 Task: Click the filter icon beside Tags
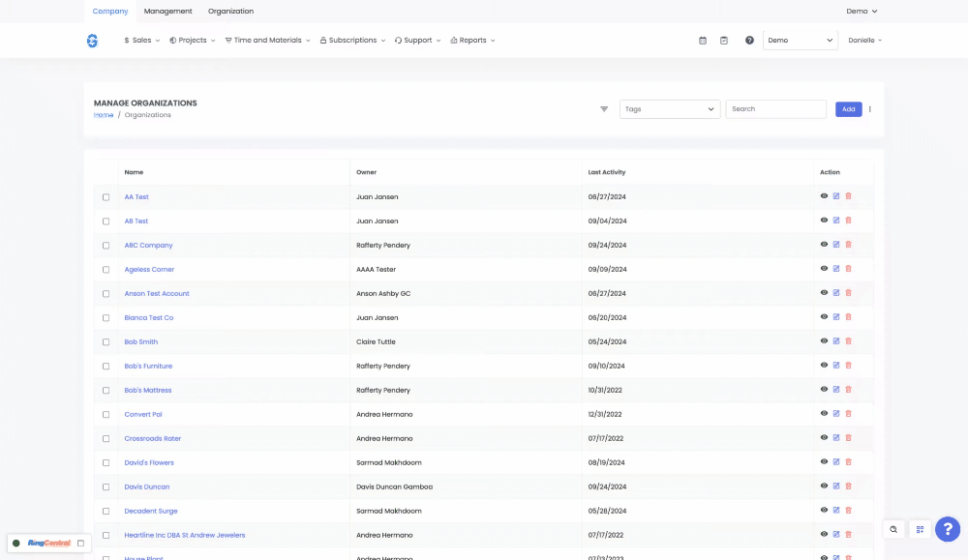tap(604, 109)
